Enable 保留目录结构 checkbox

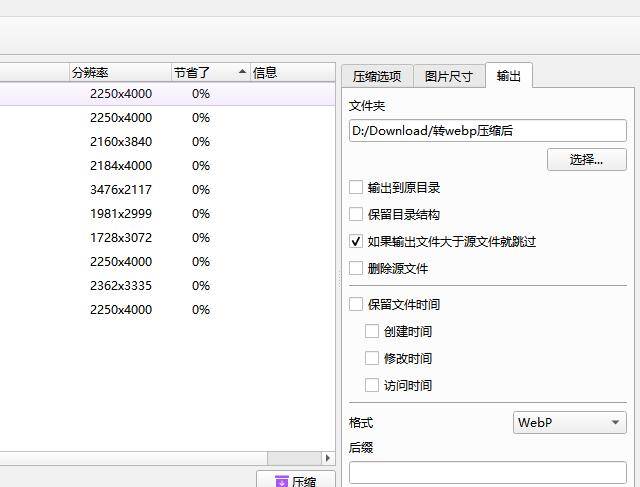coord(356,214)
